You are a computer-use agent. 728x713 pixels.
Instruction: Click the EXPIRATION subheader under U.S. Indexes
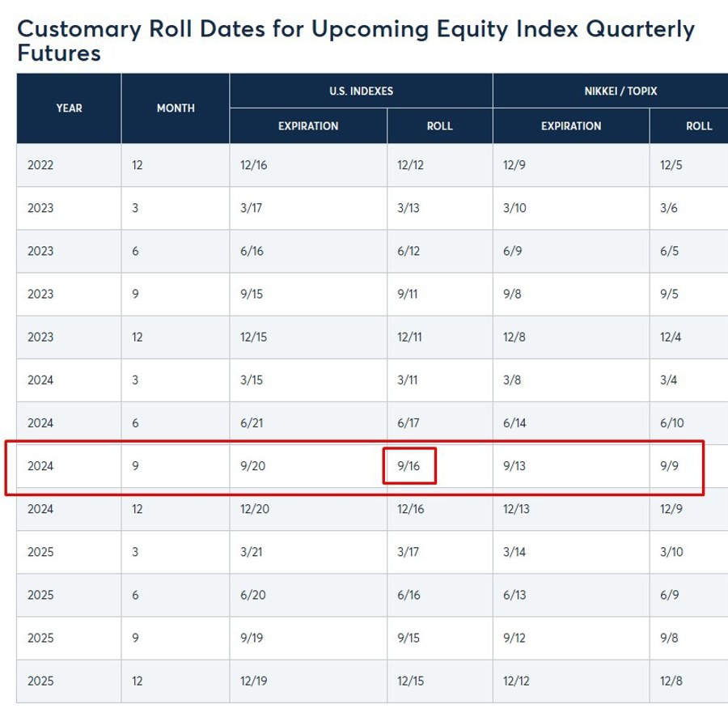[308, 126]
